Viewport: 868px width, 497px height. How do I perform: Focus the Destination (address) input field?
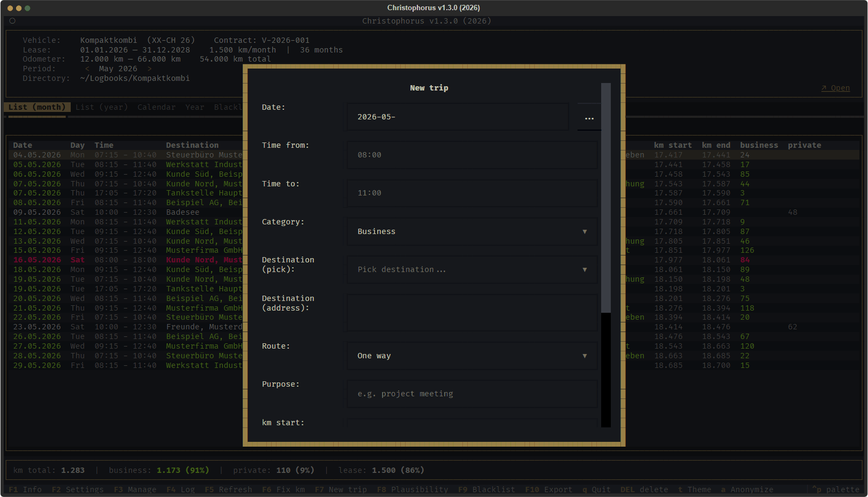pyautogui.click(x=472, y=313)
